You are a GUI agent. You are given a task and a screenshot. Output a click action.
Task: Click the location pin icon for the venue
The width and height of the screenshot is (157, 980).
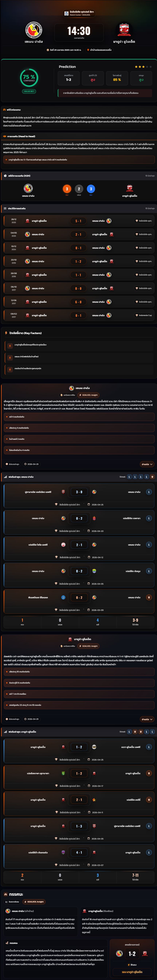(88, 50)
